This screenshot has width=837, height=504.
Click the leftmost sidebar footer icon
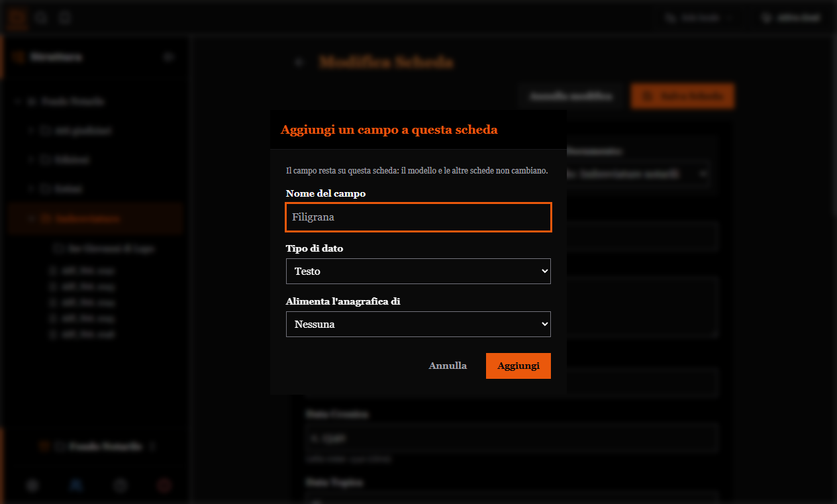click(32, 485)
